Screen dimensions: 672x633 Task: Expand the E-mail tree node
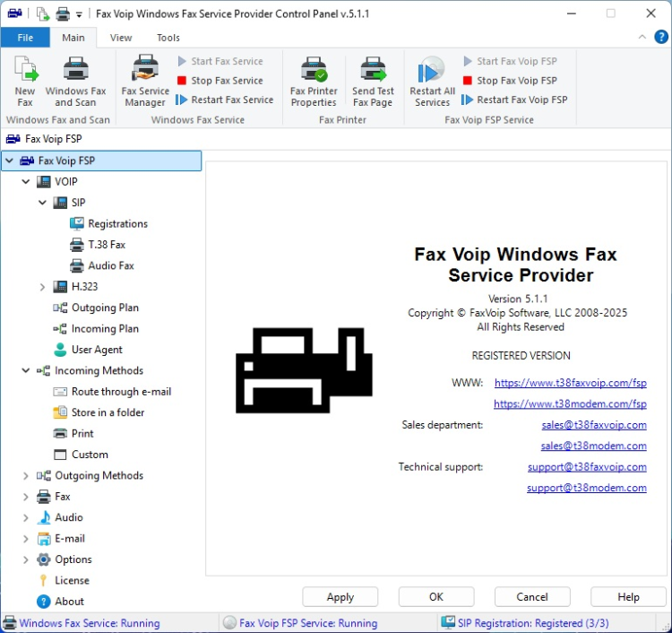tap(25, 539)
